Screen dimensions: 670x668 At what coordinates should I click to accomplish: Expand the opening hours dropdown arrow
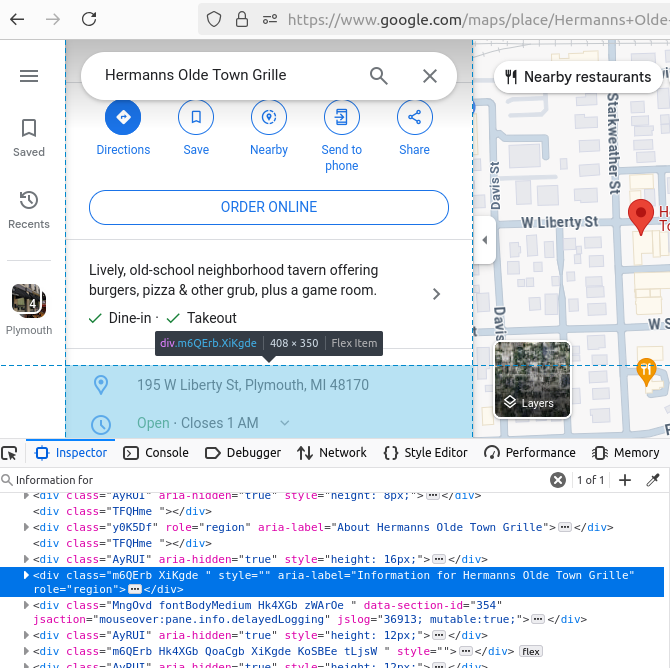click(285, 423)
